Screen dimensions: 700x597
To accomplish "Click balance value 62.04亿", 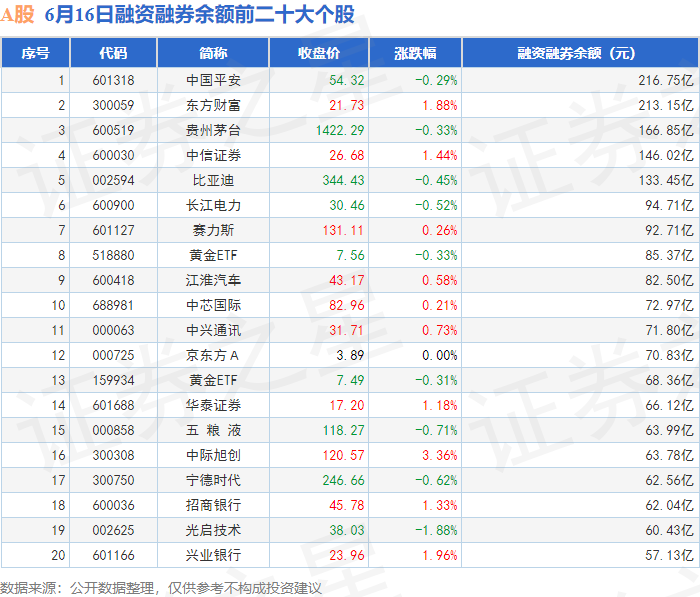I will [x=669, y=505].
